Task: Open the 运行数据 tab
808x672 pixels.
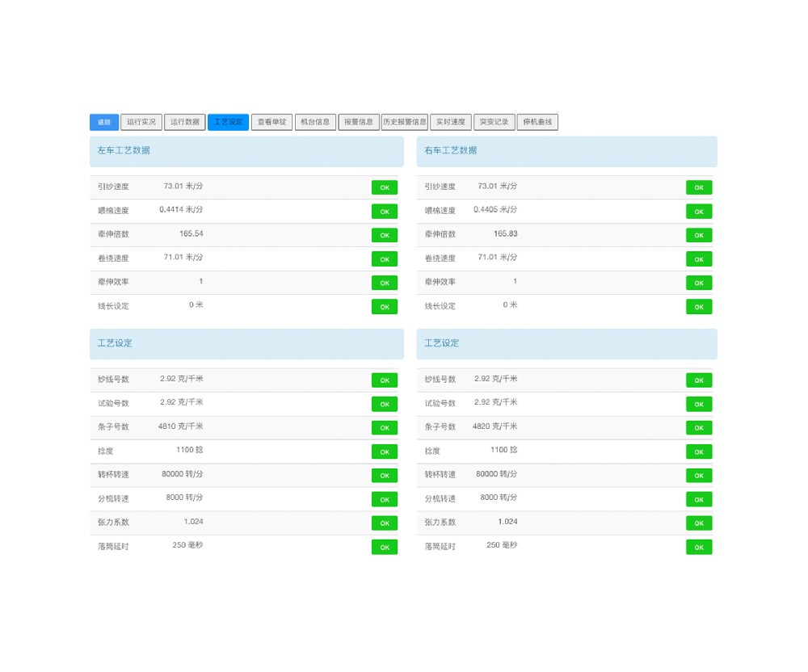Action: click(185, 122)
